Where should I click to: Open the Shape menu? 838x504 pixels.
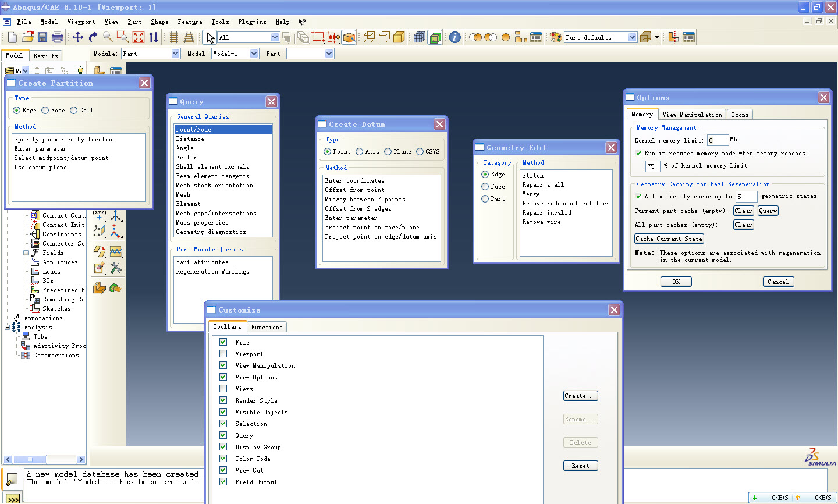coord(159,22)
